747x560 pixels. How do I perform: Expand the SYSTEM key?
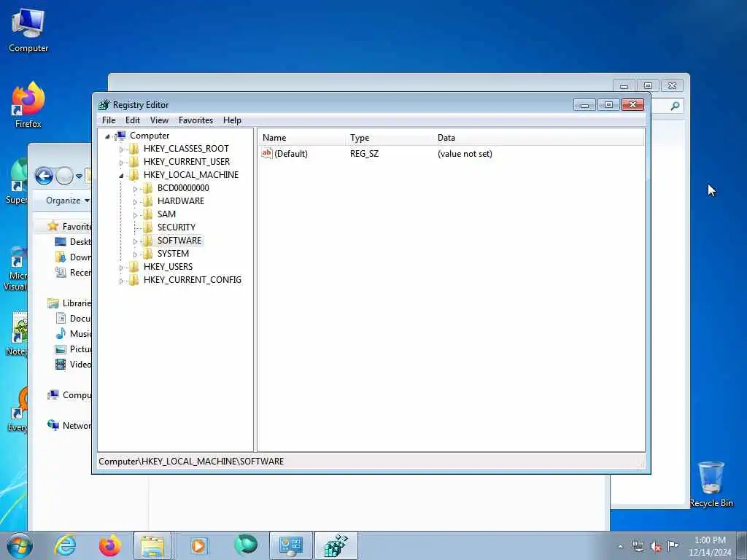(x=135, y=254)
